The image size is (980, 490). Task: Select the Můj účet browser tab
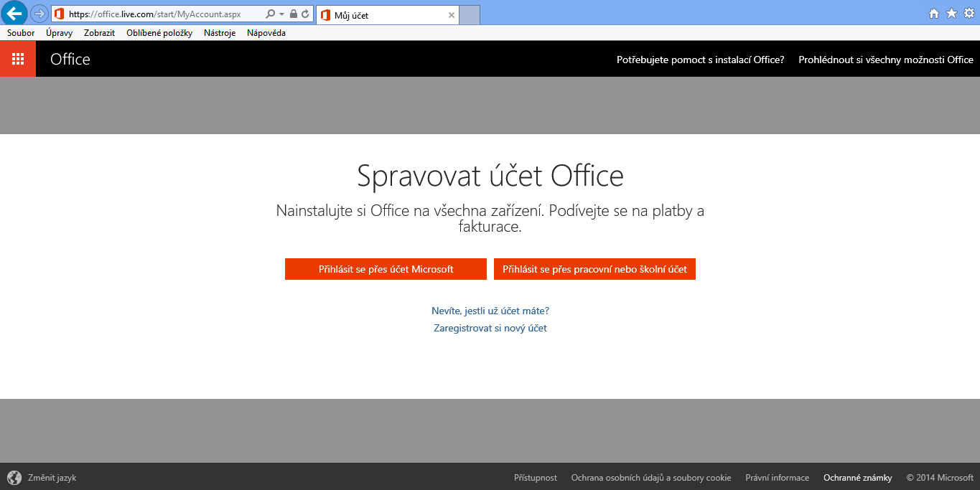coord(387,14)
